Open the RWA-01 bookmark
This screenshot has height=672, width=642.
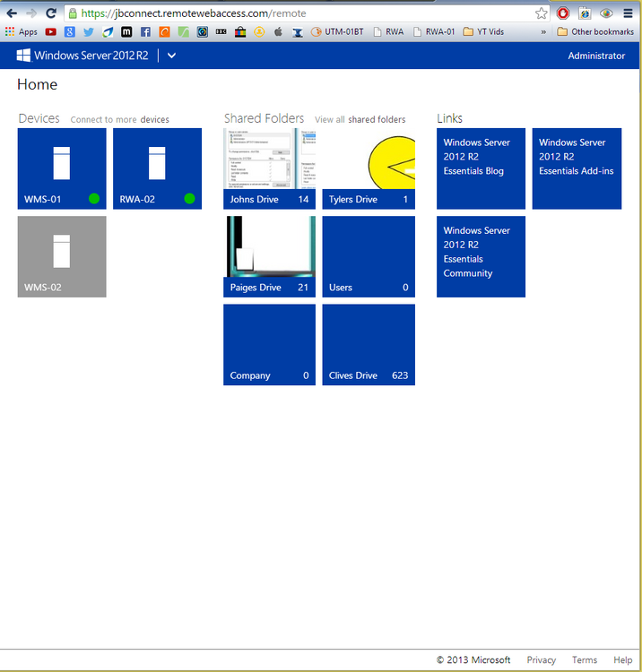click(434, 31)
